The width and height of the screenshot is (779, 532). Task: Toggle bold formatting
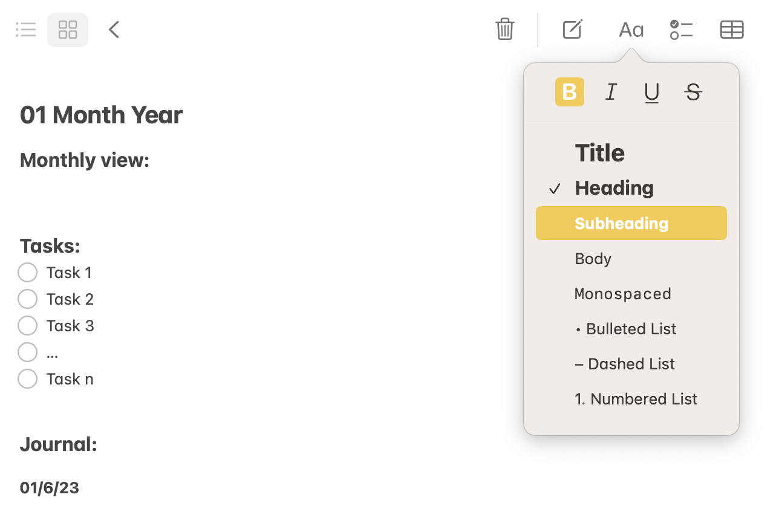coord(569,92)
